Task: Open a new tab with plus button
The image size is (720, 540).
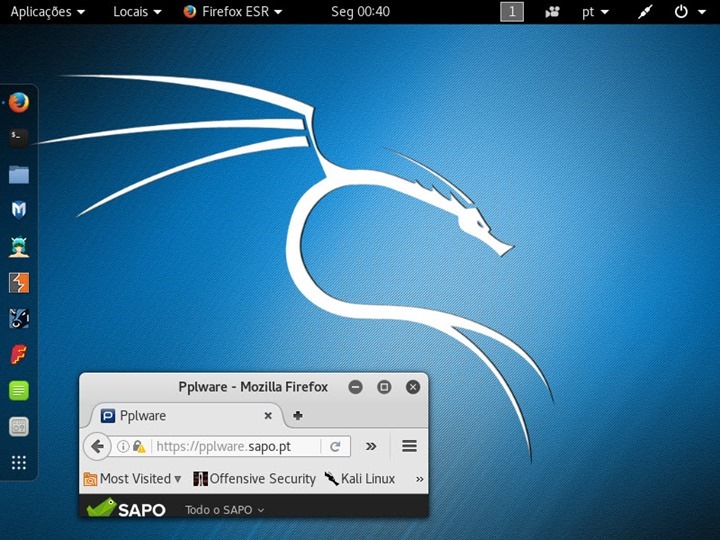Action: (297, 416)
